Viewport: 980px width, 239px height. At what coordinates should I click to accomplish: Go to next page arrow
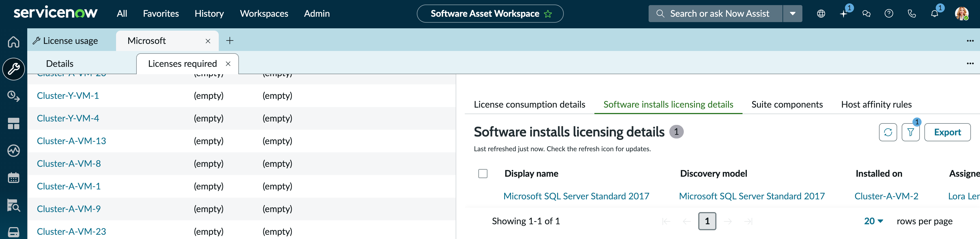(x=728, y=221)
